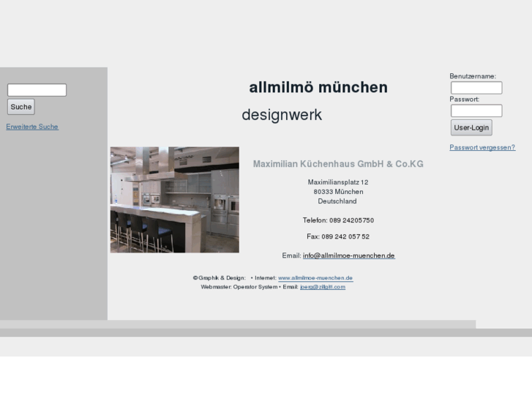Click the 80333 München text
The image size is (532, 399).
(338, 192)
